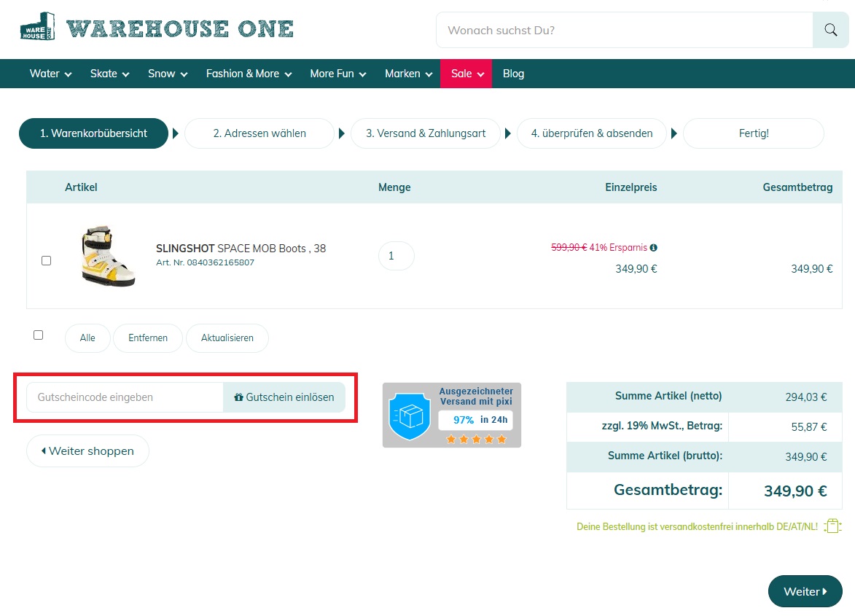Click the Entfernen button
Image resolution: width=855 pixels, height=616 pixels.
(148, 338)
